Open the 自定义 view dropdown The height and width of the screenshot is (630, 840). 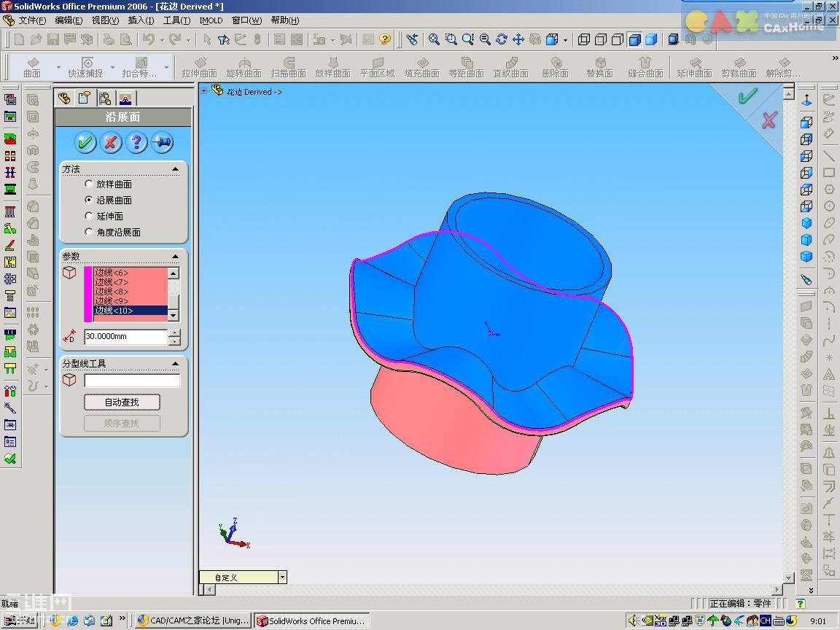tap(282, 577)
